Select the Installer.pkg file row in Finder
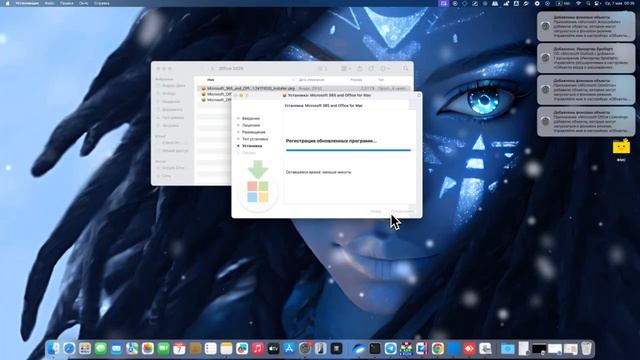The image size is (640, 360). click(x=304, y=88)
